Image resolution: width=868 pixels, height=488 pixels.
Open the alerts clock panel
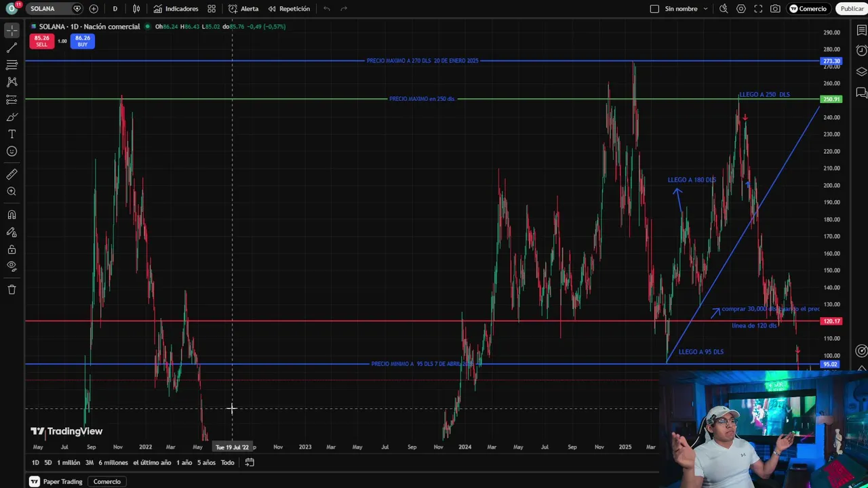point(861,51)
